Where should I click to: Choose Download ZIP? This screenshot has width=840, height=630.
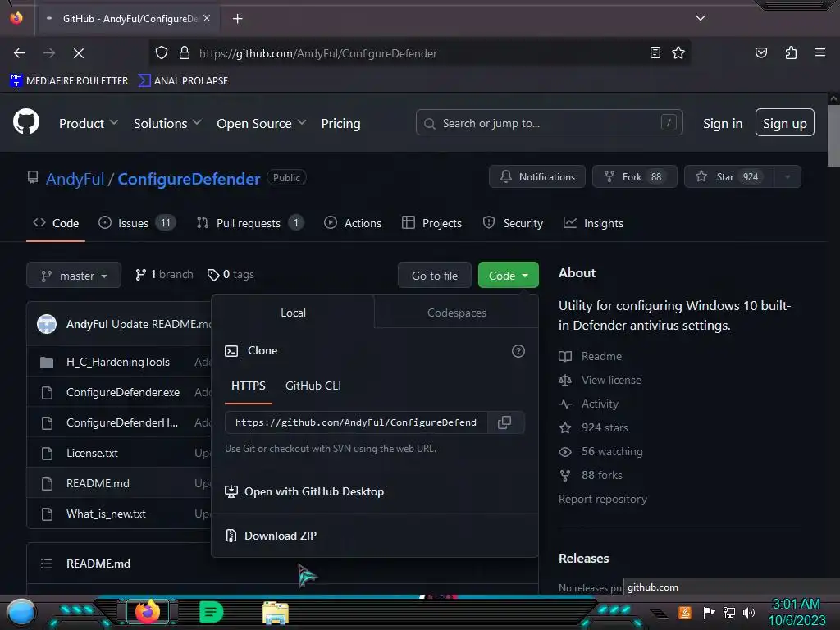pyautogui.click(x=271, y=536)
